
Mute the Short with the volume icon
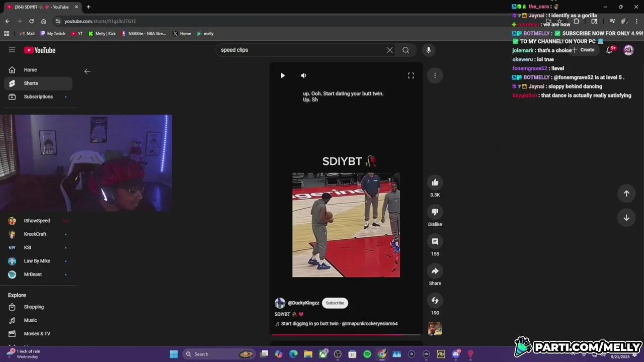303,75
